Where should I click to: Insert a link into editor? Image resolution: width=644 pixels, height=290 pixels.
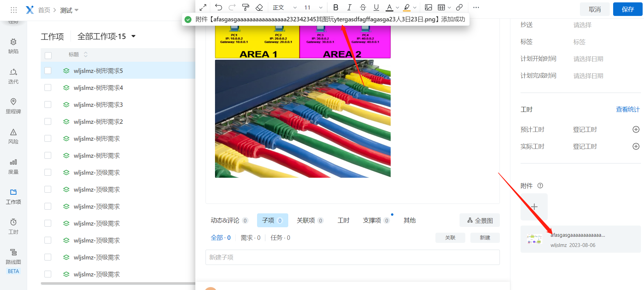(x=459, y=7)
